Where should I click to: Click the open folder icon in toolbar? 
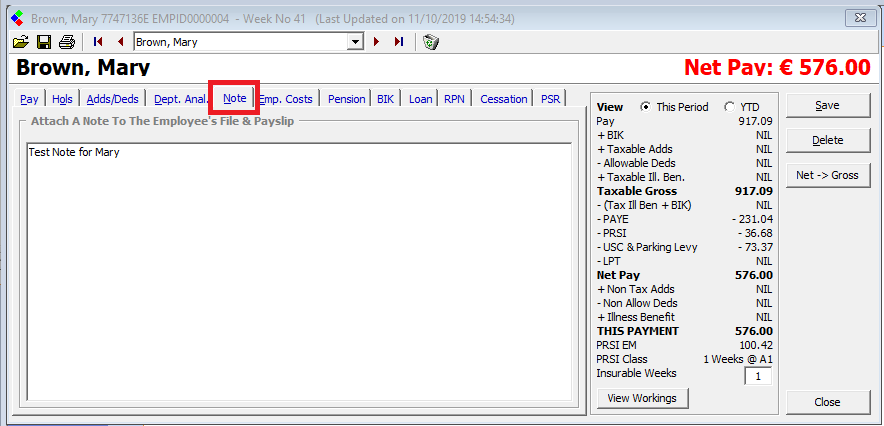click(x=21, y=42)
